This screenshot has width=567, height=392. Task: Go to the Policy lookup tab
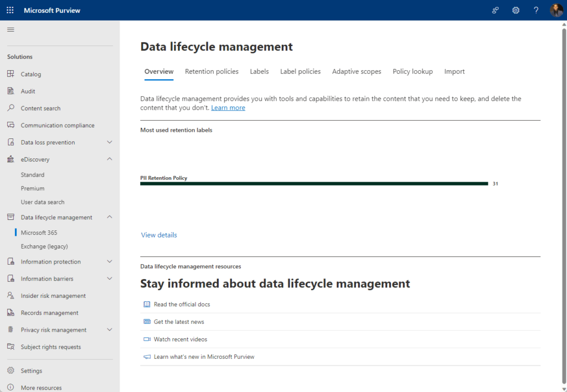413,71
